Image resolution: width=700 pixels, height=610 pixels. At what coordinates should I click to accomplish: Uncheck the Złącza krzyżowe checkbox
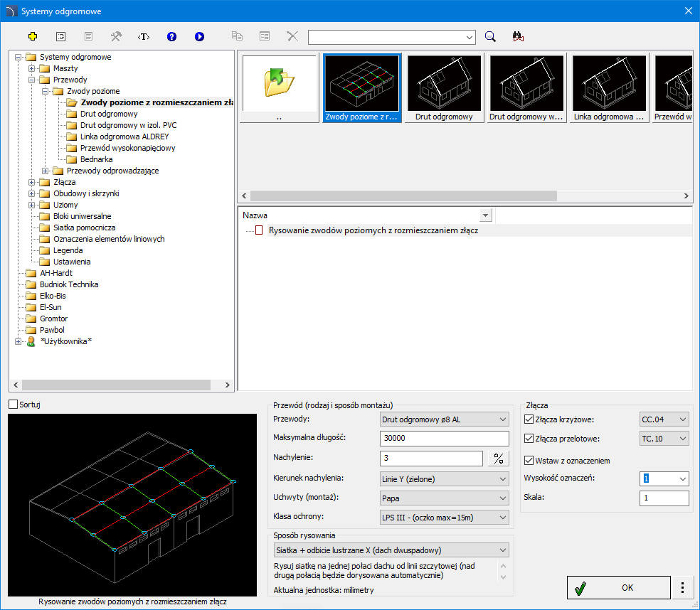click(x=529, y=419)
